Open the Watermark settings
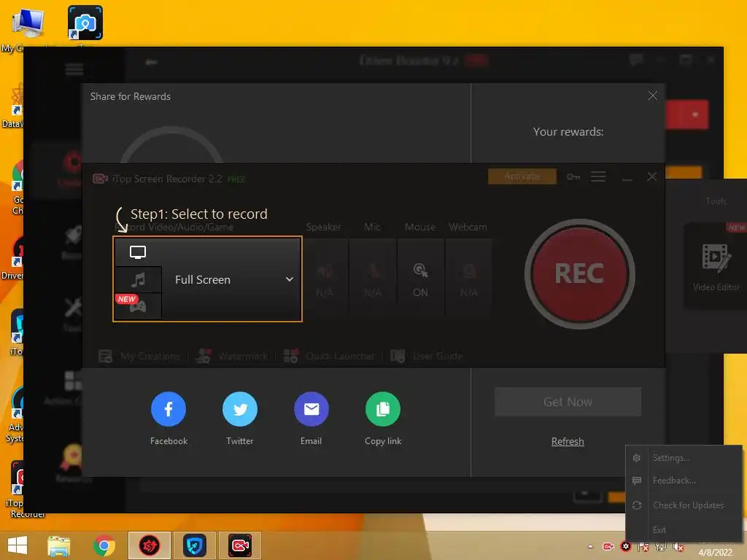This screenshot has height=560, width=747. [232, 356]
